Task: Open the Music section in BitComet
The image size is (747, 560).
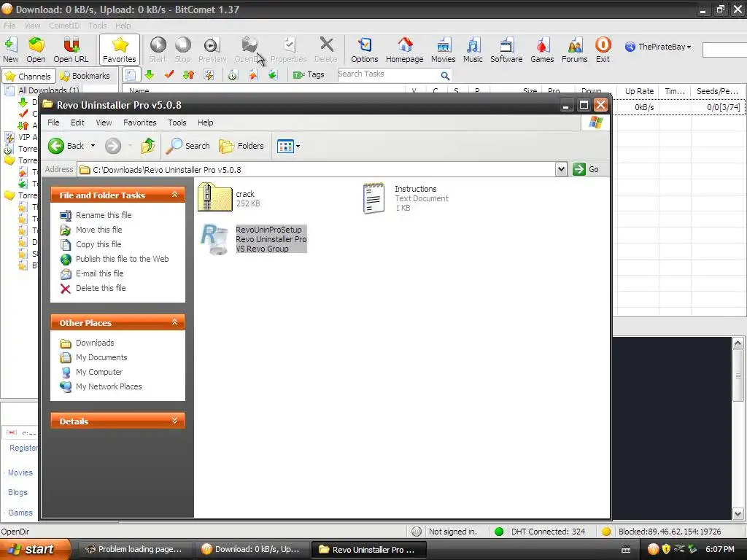Action: (473, 50)
